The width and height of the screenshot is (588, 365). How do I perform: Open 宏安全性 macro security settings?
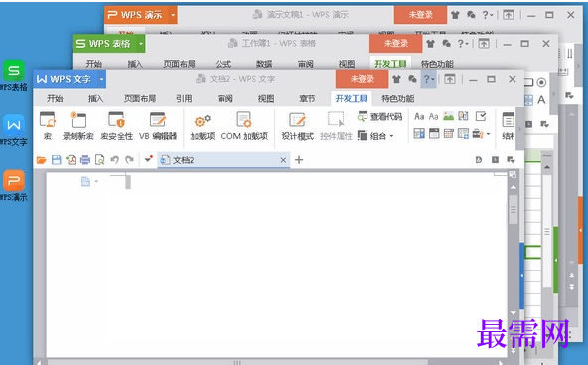pyautogui.click(x=116, y=126)
